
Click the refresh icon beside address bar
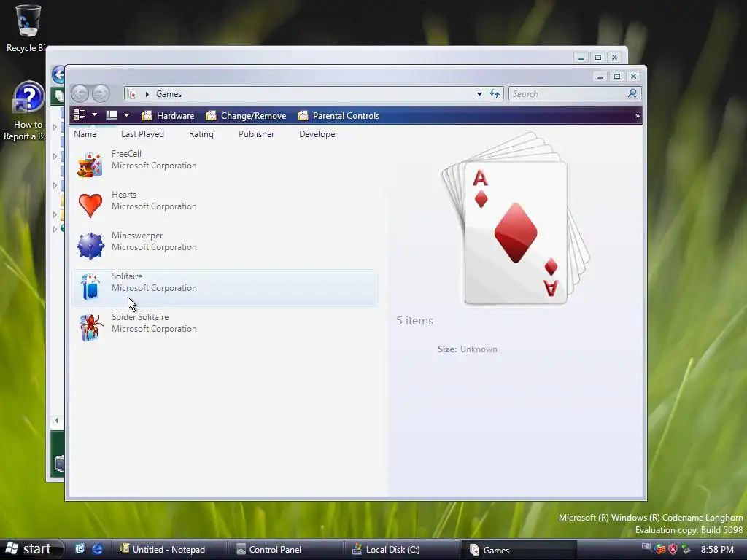(x=495, y=94)
